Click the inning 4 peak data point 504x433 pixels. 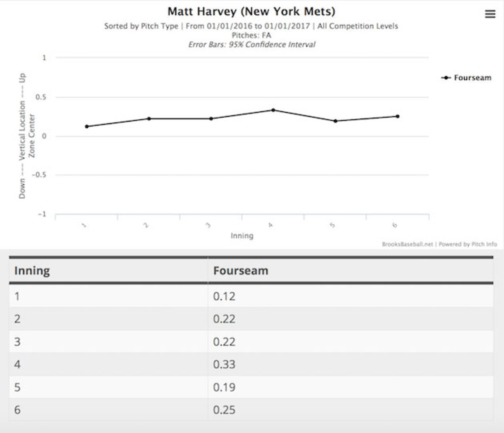(x=273, y=110)
